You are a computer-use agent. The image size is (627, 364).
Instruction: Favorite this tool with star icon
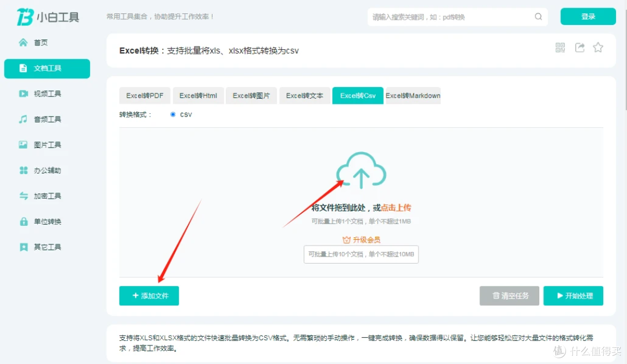(x=598, y=48)
